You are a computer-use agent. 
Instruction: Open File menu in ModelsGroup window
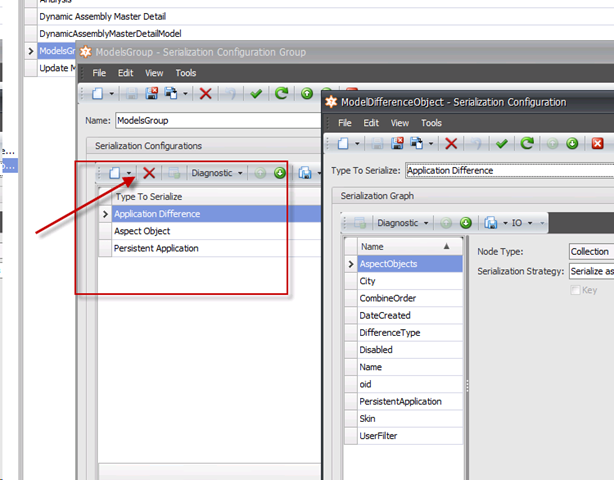point(99,73)
